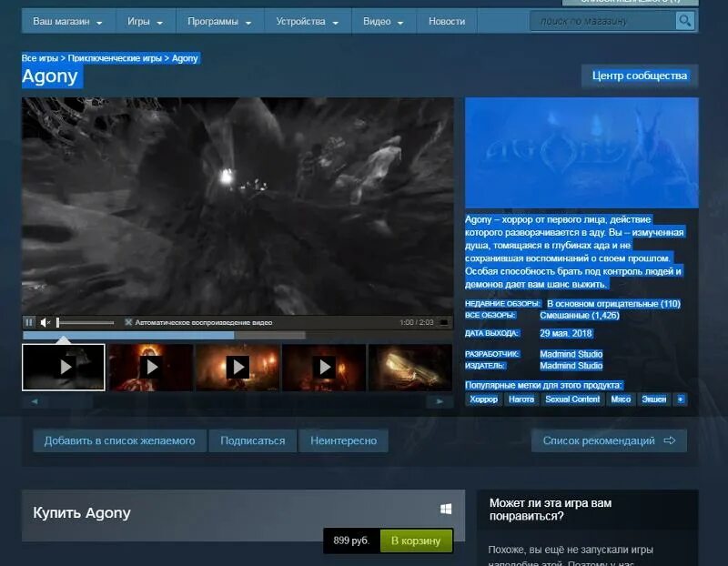Click the 29 мая. 2018 release date
Image resolution: width=728 pixels, height=566 pixels.
565,333
